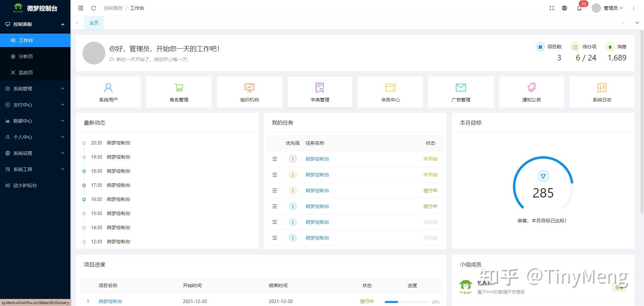644x306 pixels.
Task: Open 微梦控制台 project link in 项目进度
Action: point(110,301)
